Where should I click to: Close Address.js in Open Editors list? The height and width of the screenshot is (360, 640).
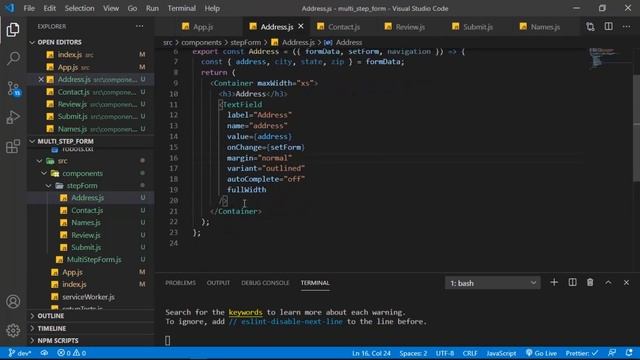coord(41,79)
